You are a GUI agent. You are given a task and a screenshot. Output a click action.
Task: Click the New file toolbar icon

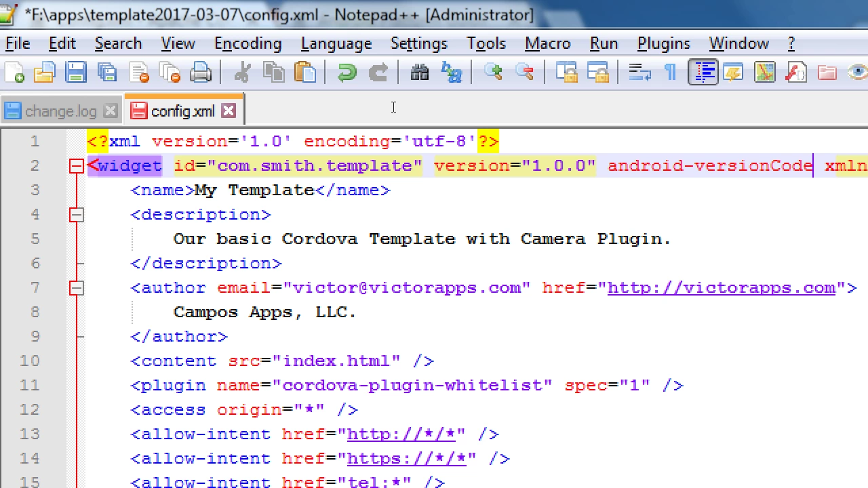tap(14, 73)
